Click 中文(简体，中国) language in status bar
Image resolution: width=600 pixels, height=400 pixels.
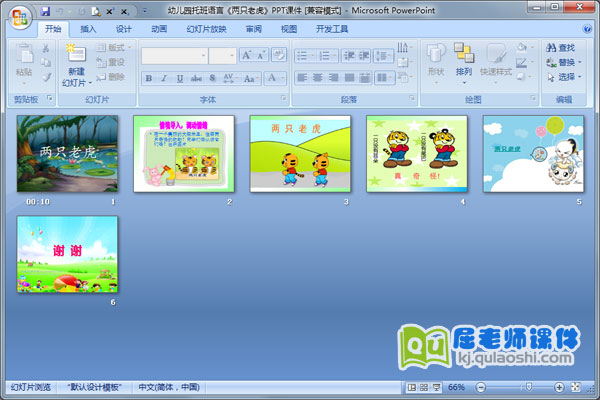pyautogui.click(x=169, y=387)
